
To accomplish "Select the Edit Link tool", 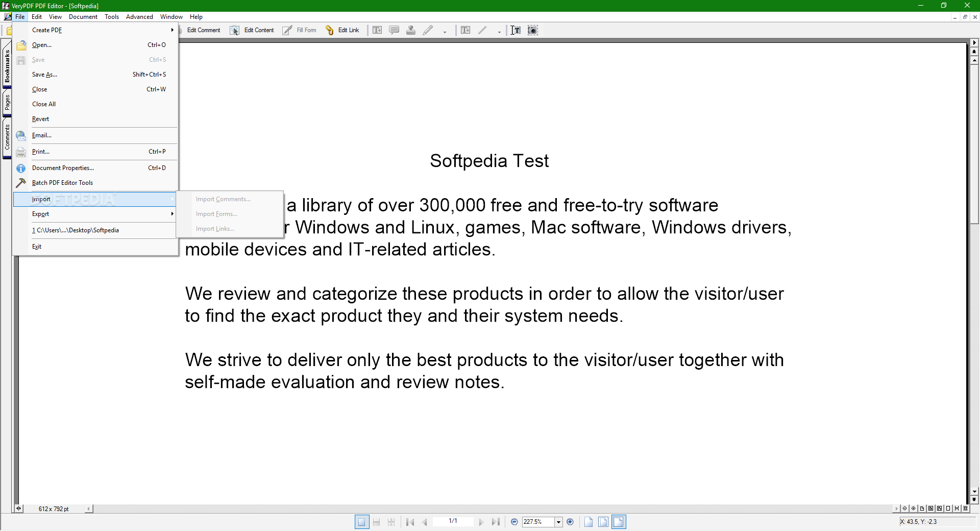I will pyautogui.click(x=342, y=30).
